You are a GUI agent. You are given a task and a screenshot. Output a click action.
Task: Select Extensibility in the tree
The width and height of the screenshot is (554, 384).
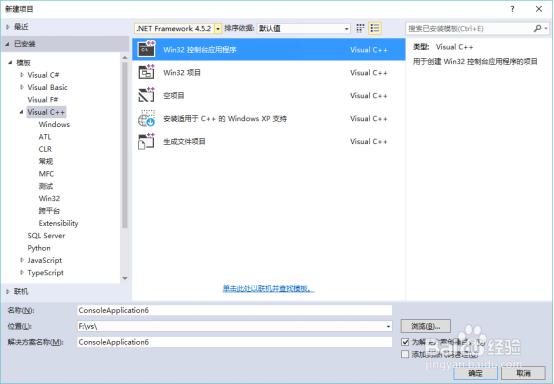tap(58, 223)
